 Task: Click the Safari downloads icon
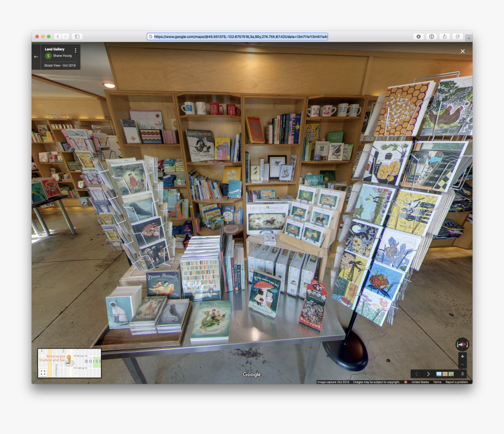418,36
